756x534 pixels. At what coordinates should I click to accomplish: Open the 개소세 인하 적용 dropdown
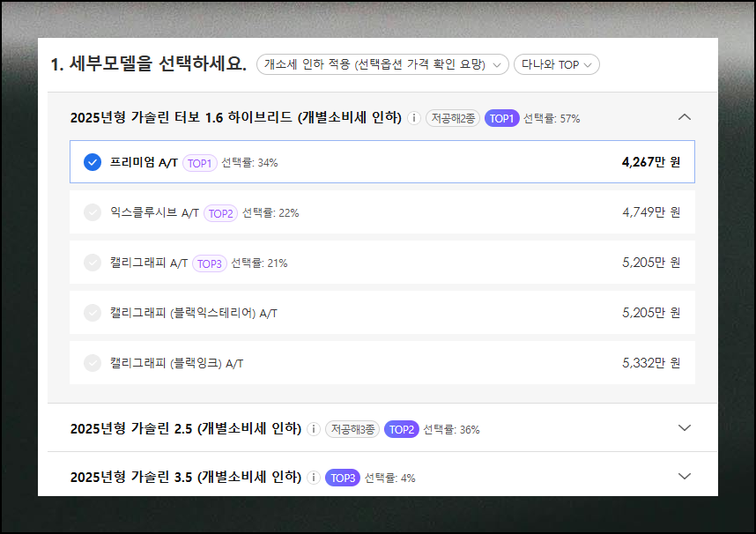pyautogui.click(x=382, y=64)
